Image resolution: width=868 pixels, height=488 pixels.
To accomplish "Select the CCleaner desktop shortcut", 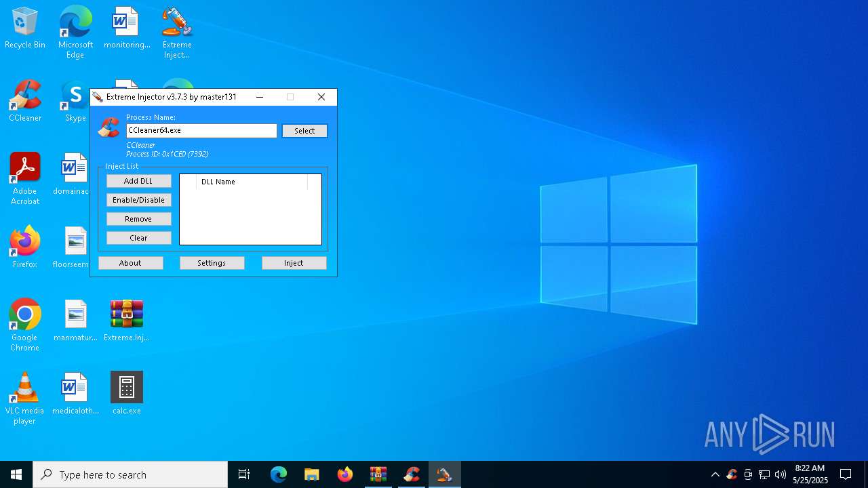I will [x=25, y=102].
